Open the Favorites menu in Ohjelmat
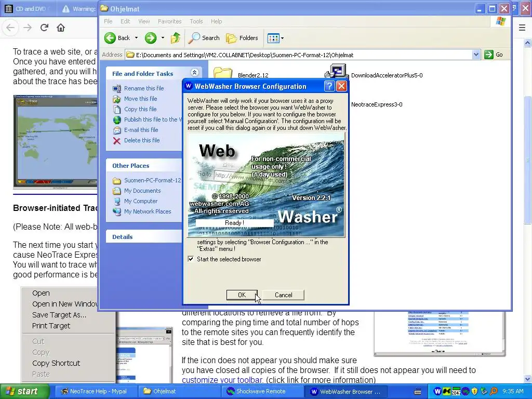The width and height of the screenshot is (532, 399). [170, 21]
